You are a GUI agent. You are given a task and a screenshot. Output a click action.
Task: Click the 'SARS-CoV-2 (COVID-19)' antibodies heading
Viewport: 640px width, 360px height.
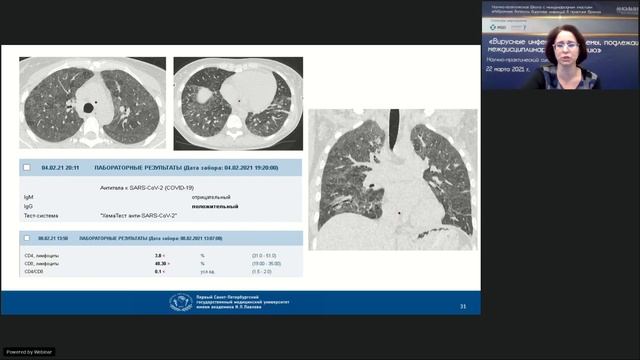click(x=147, y=188)
